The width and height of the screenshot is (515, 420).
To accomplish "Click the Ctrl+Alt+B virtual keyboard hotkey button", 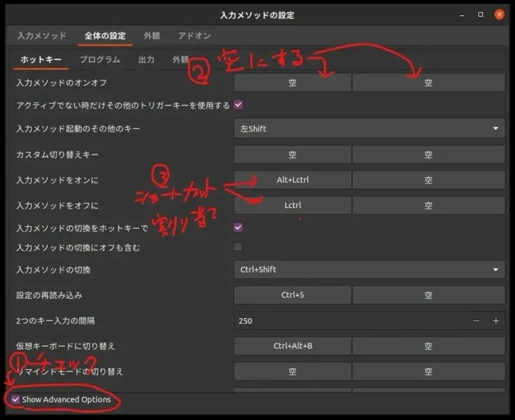I will [x=293, y=346].
